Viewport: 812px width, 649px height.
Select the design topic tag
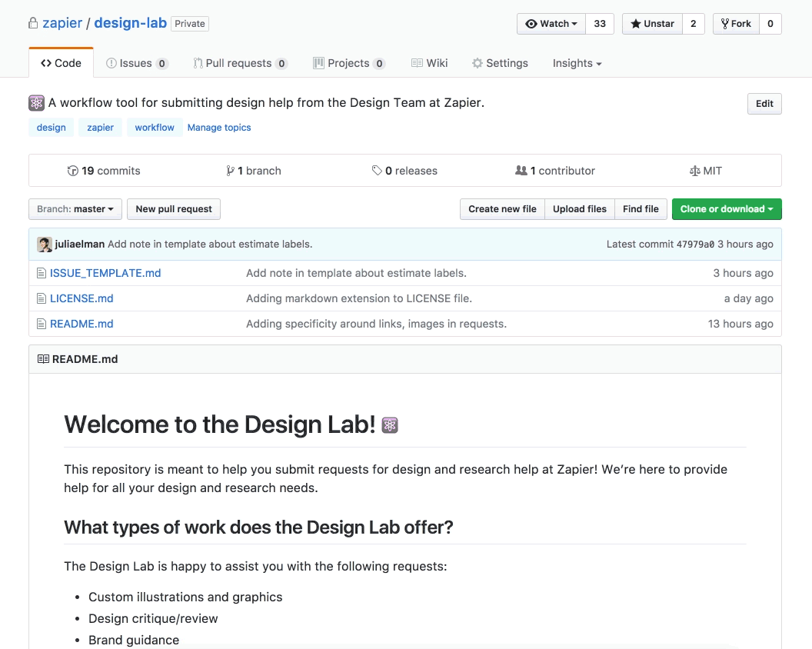coord(52,128)
